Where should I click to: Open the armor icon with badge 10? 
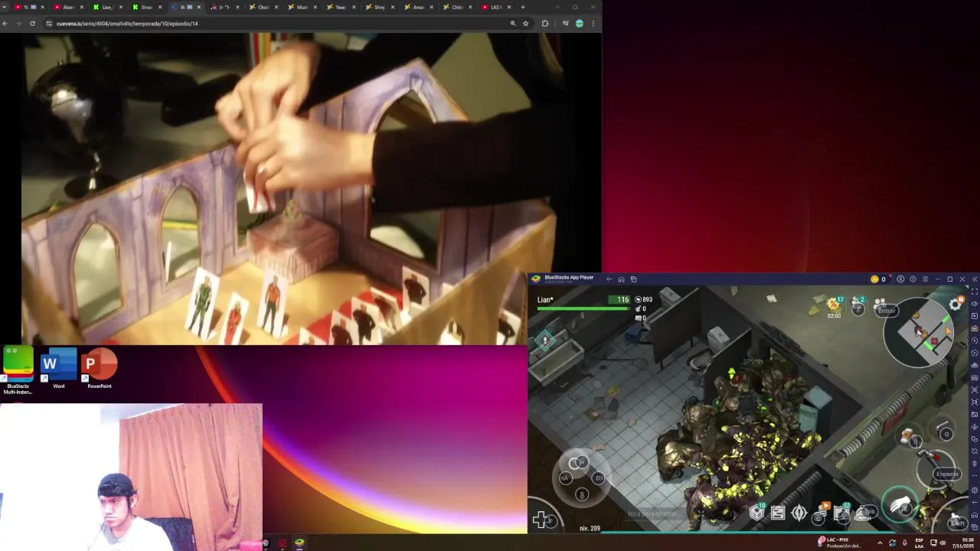pyautogui.click(x=756, y=513)
